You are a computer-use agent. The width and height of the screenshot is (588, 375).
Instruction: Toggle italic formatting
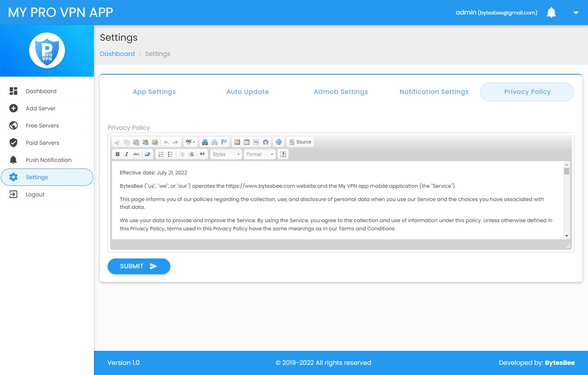point(127,155)
